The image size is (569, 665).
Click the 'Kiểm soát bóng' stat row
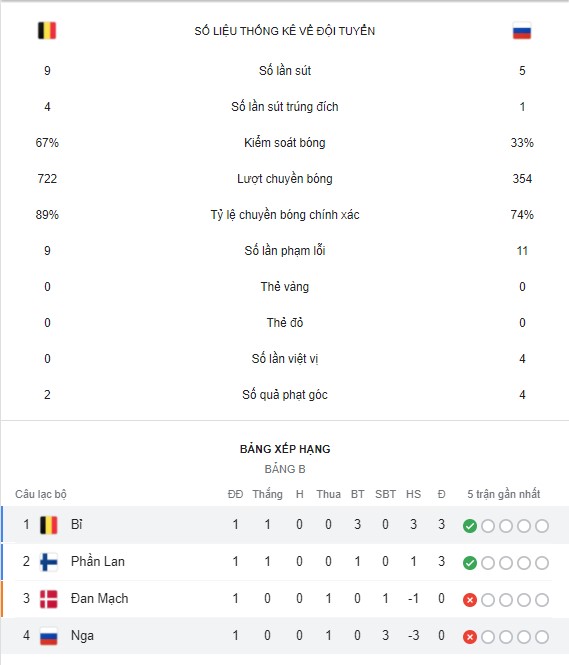click(x=284, y=142)
